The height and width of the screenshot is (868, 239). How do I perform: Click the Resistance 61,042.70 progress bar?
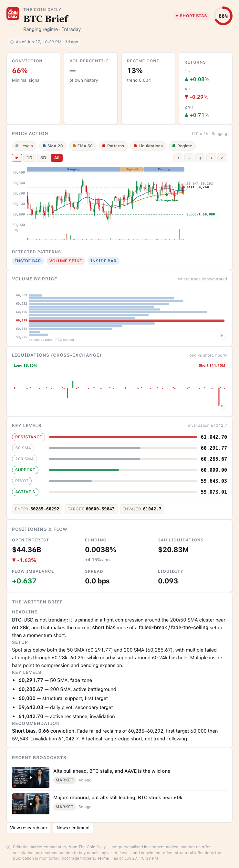click(123, 437)
